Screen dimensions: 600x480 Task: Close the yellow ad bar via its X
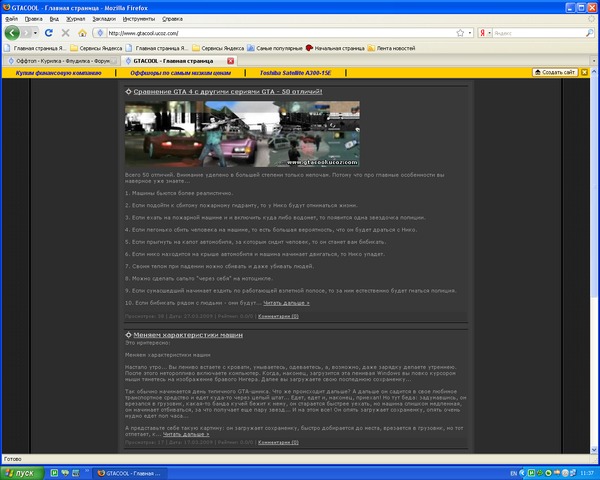(x=584, y=72)
